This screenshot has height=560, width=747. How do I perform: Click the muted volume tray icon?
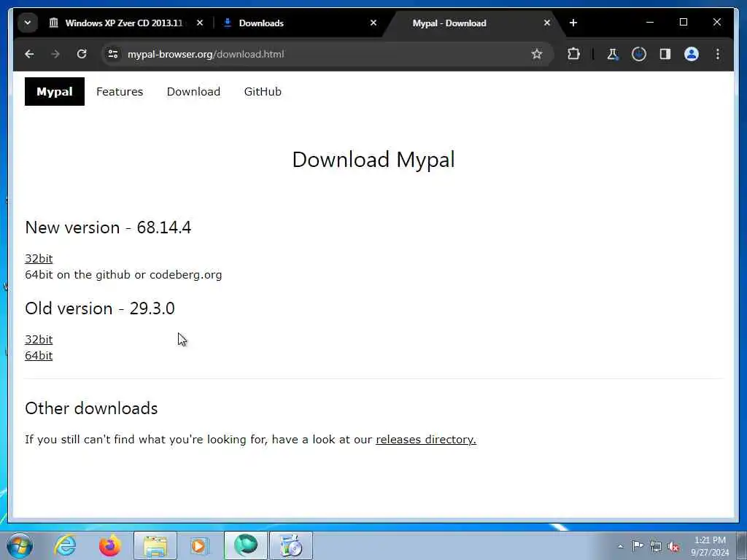click(x=673, y=546)
